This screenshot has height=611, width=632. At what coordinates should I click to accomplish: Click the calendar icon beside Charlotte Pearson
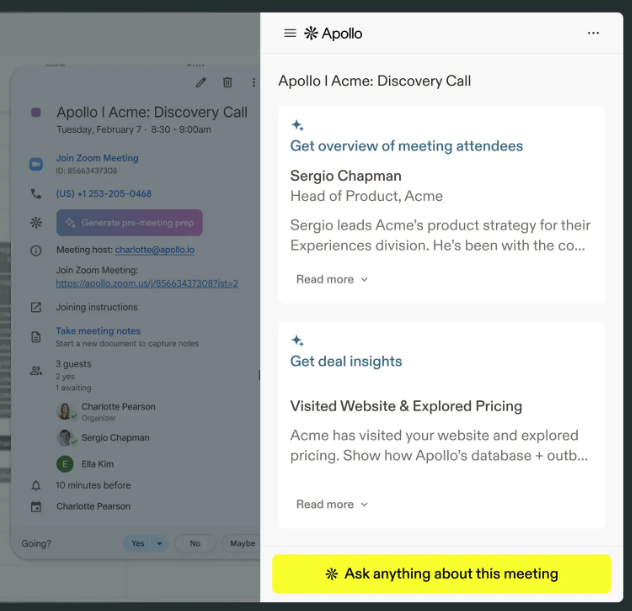coord(36,507)
